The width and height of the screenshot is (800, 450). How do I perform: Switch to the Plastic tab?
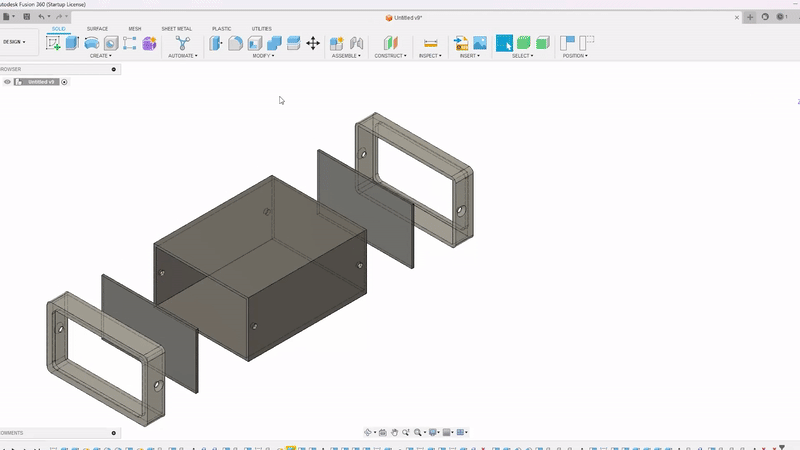[221, 29]
